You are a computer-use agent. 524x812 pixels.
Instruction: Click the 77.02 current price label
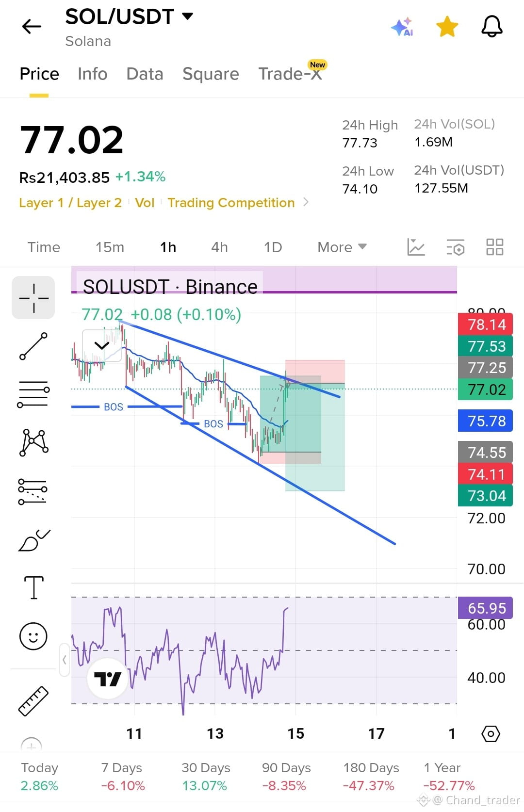click(485, 390)
